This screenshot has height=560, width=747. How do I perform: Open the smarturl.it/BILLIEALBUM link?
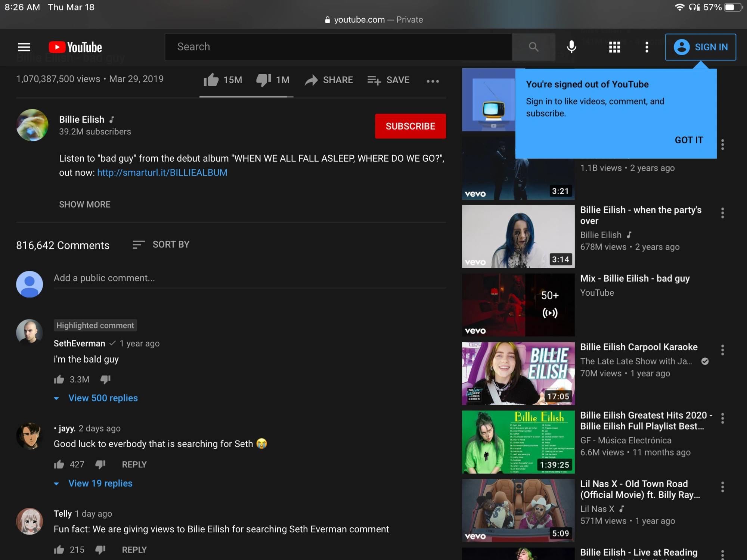[162, 172]
